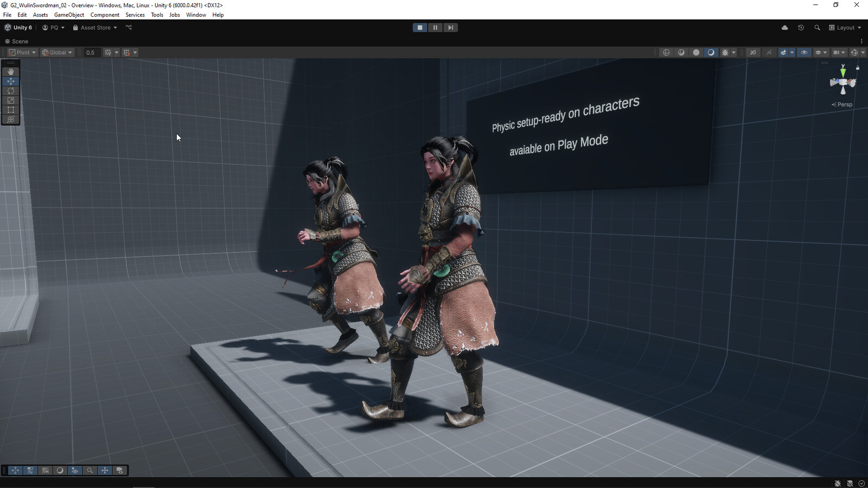Toggle Draw Modes overlay in bottom bar
868x488 pixels.
pyautogui.click(x=60, y=471)
